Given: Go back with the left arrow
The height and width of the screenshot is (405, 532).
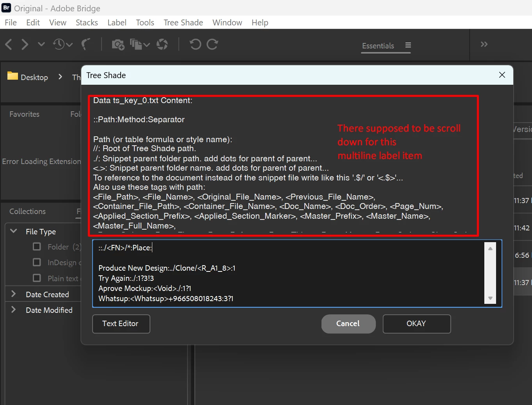Looking at the screenshot, I should (x=9, y=44).
